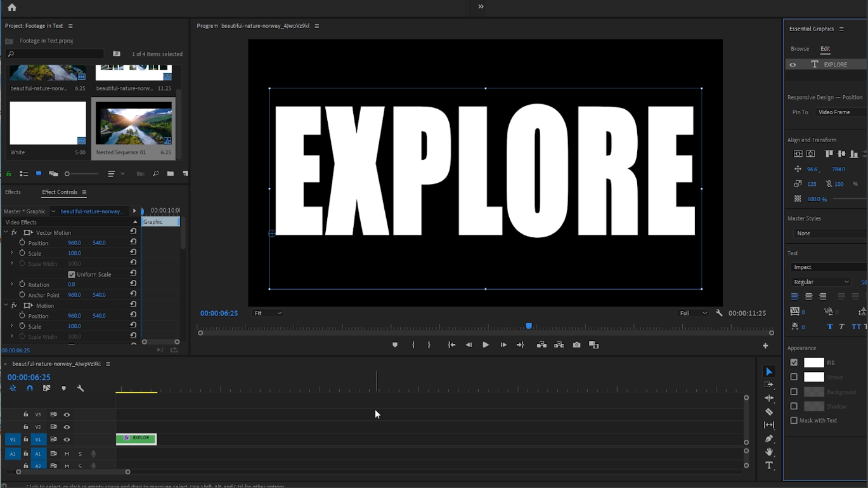Viewport: 868px width, 488px height.
Task: Enable the Shadow checkbox
Action: [794, 406]
